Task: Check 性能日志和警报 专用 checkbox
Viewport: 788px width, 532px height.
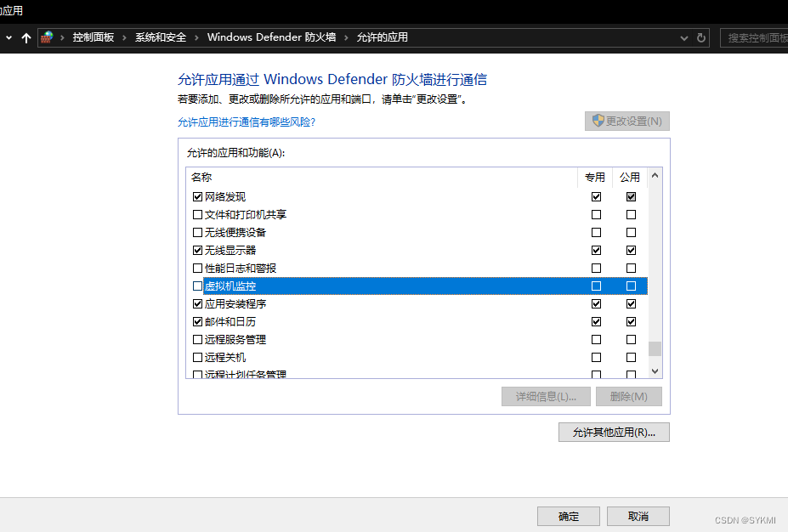Action: 596,269
